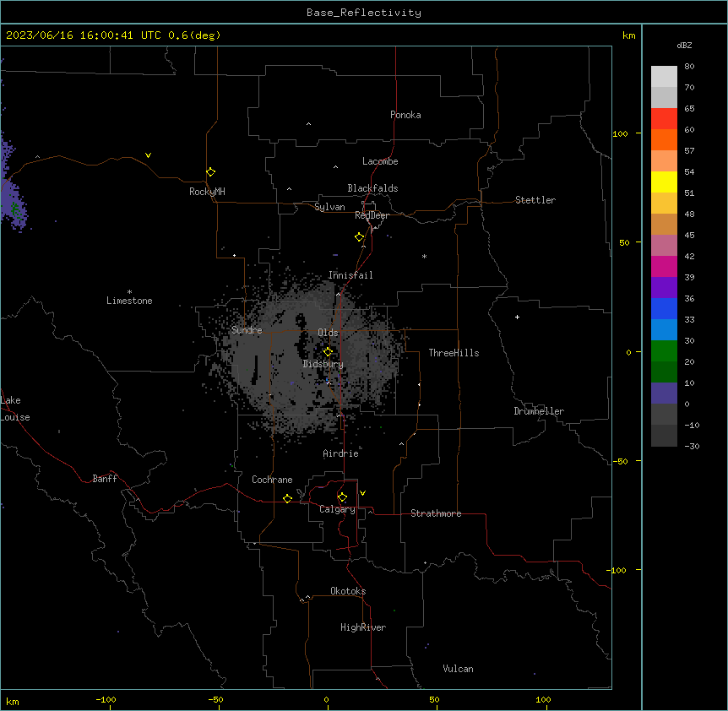Viewport: 728px width, 711px height.
Task: Select the Okotoks label
Action: pos(348,591)
